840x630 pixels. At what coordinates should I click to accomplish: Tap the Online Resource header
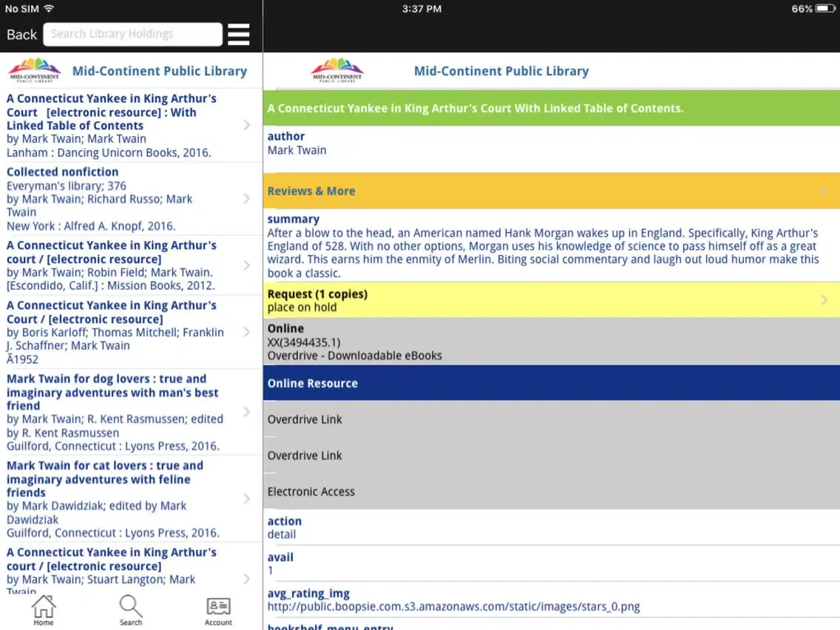(552, 383)
